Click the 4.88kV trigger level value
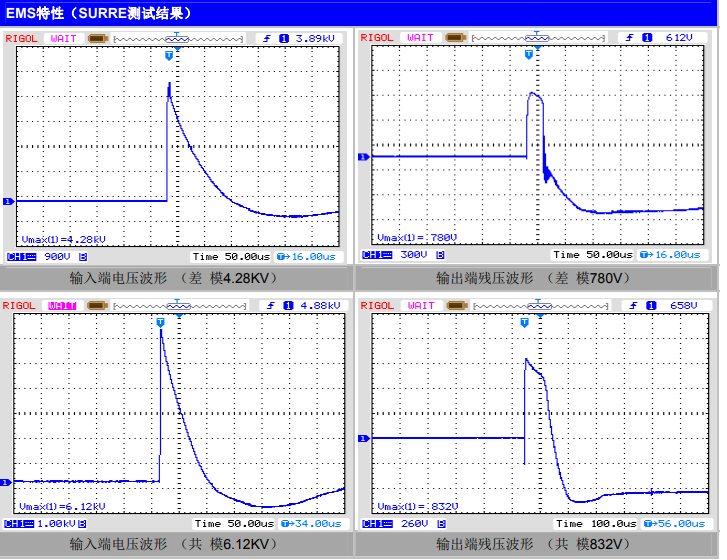 (320, 305)
